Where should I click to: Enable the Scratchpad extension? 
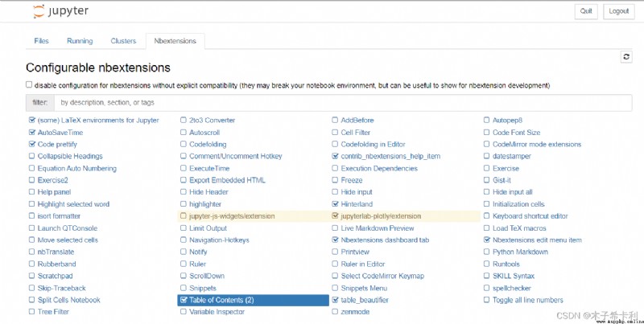pos(32,276)
